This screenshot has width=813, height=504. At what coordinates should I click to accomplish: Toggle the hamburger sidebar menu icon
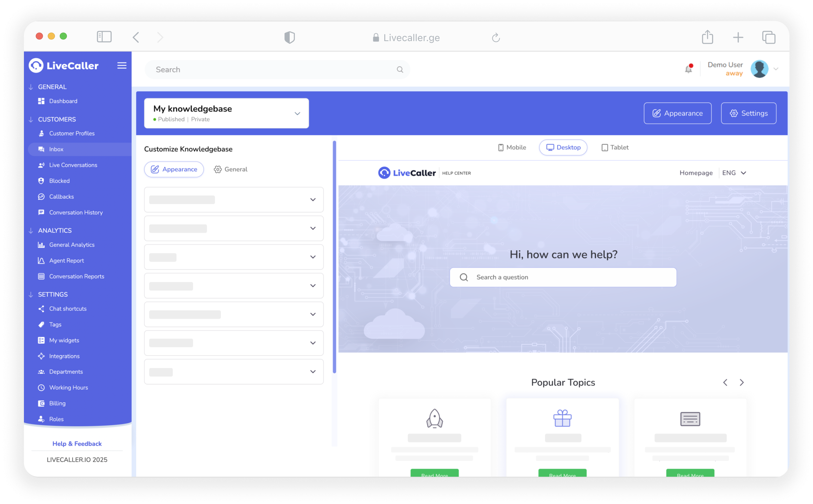pyautogui.click(x=122, y=66)
